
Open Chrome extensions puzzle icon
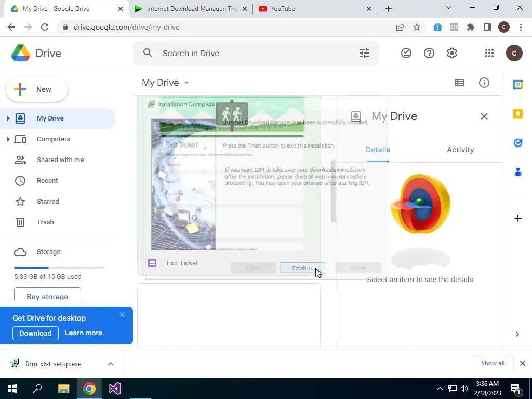pyautogui.click(x=471, y=27)
